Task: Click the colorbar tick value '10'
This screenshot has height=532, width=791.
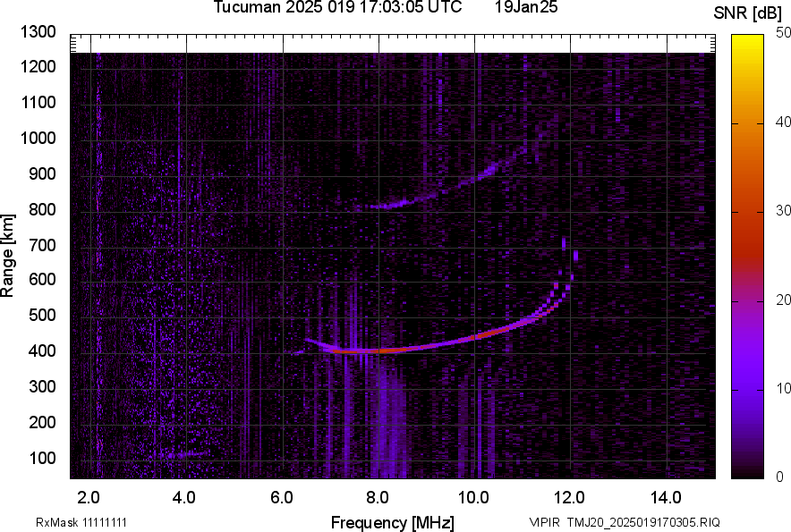Action: (784, 388)
